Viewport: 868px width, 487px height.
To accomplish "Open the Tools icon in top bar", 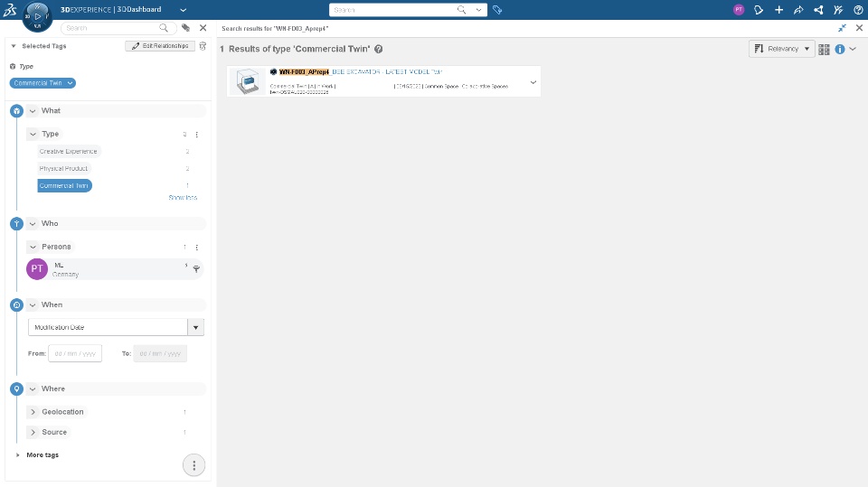I will [x=838, y=9].
